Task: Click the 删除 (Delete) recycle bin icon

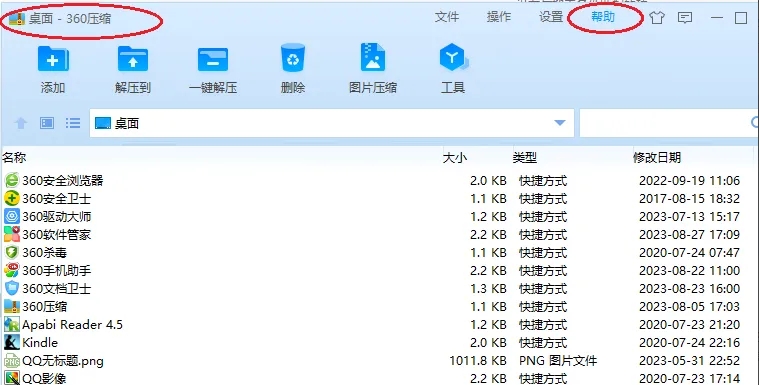Action: coord(293,58)
